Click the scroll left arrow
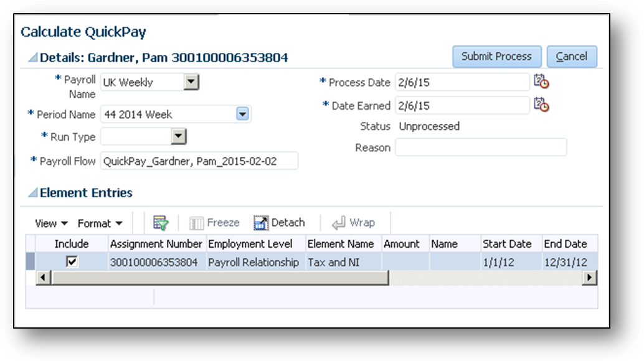This screenshot has height=361, width=644. click(43, 278)
